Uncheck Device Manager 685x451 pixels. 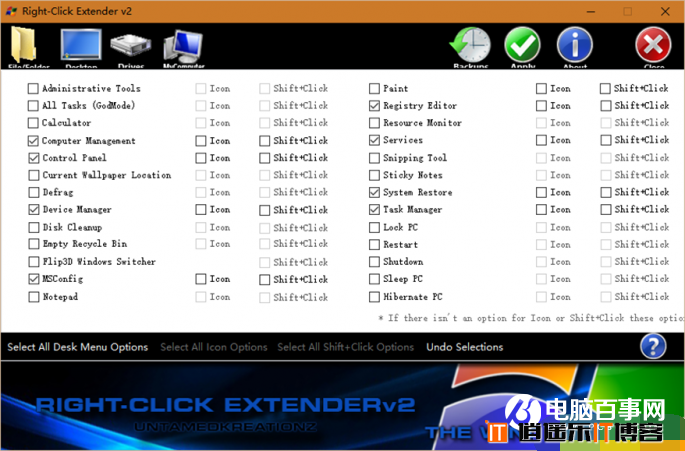click(x=34, y=210)
